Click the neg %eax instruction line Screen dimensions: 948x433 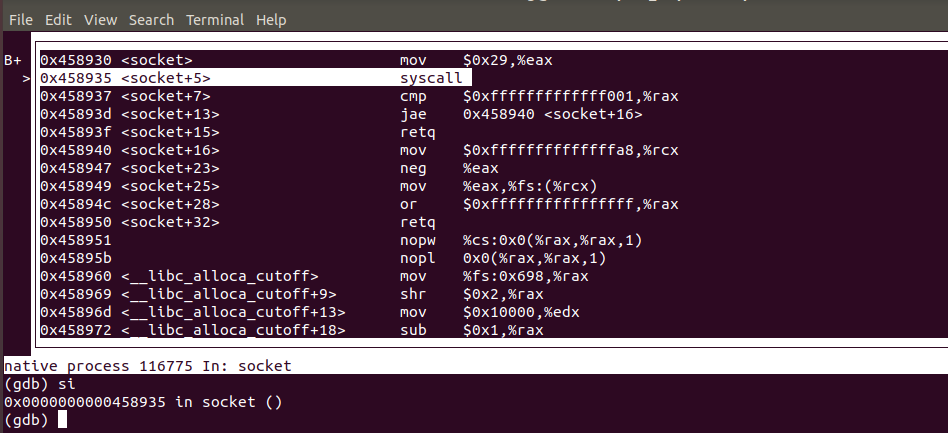pos(412,168)
